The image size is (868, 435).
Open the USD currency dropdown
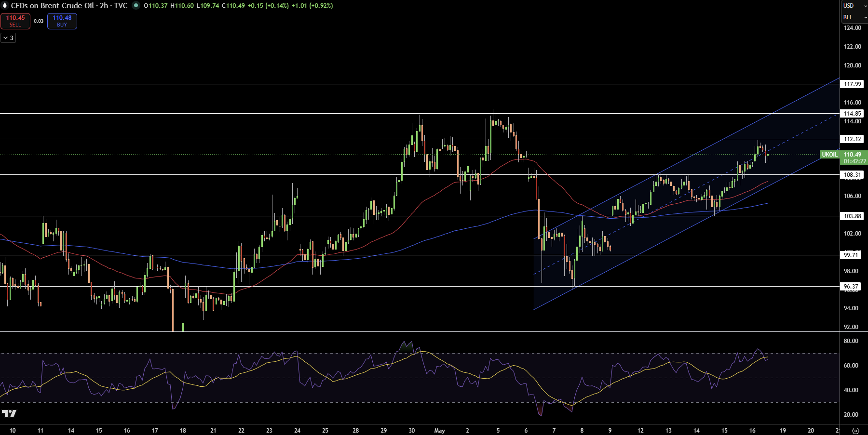pyautogui.click(x=854, y=6)
